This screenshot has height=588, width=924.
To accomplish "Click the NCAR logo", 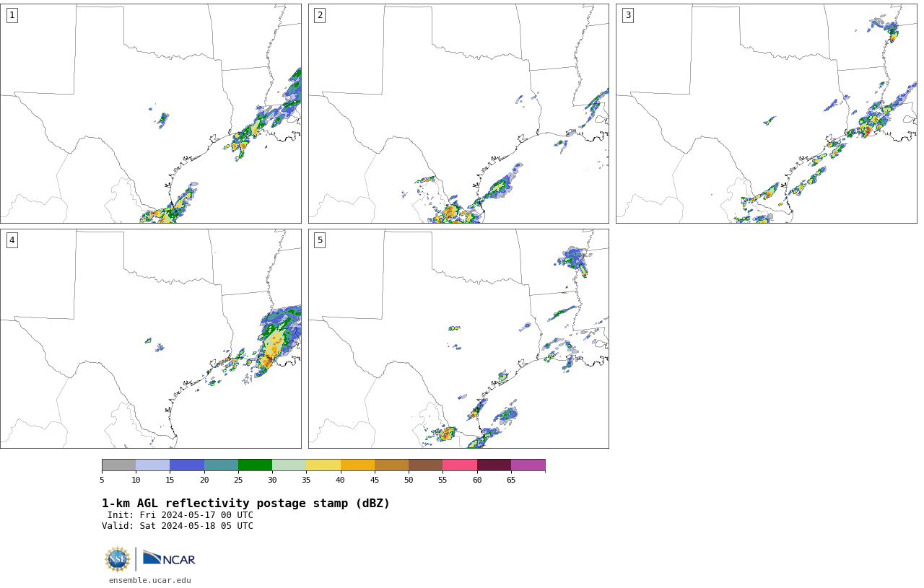I will (169, 558).
